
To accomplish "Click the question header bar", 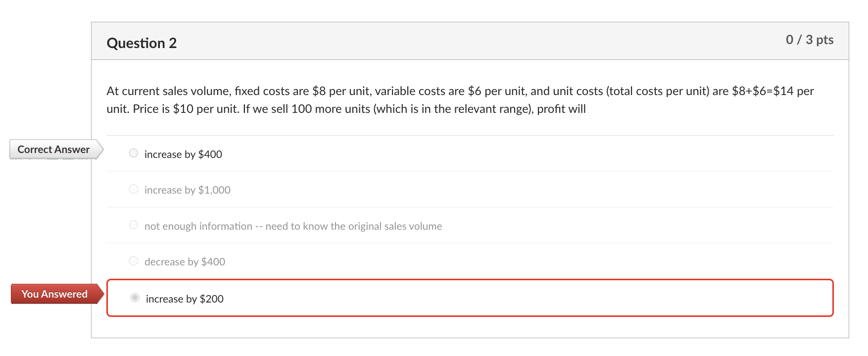I will point(445,41).
